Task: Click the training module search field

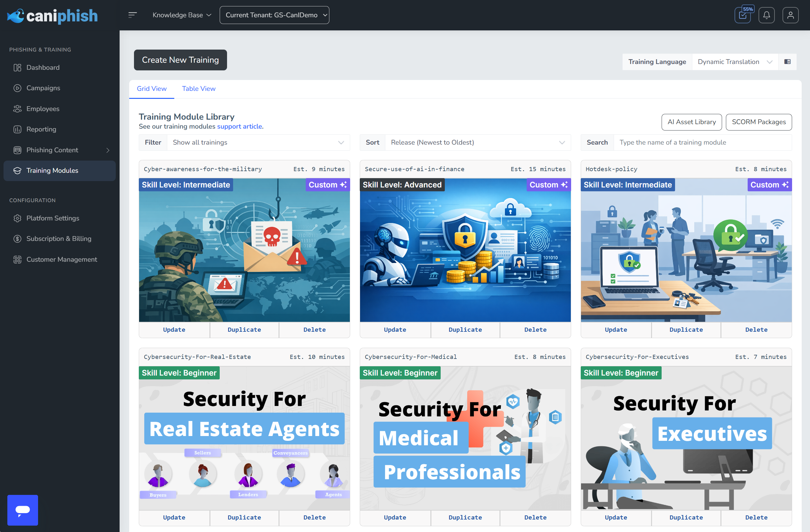Action: point(702,142)
